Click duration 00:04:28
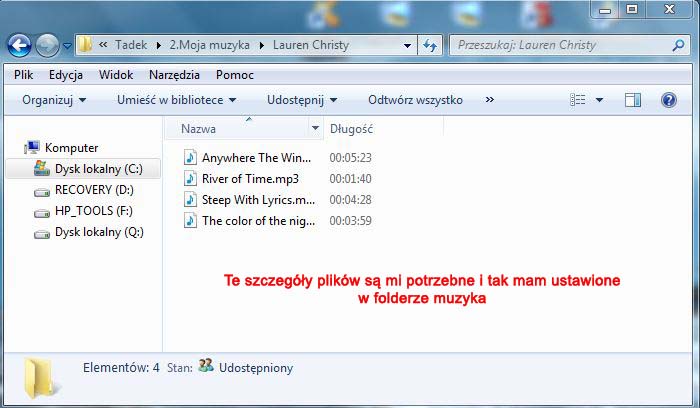Viewport: 700px width, 408px height. click(350, 200)
